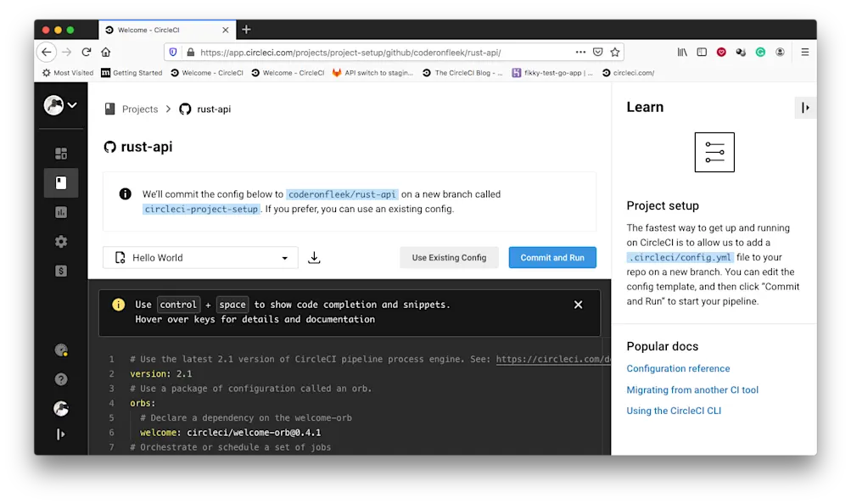851x504 pixels.
Task: Select the Projects icon in the sidebar
Action: [60, 182]
